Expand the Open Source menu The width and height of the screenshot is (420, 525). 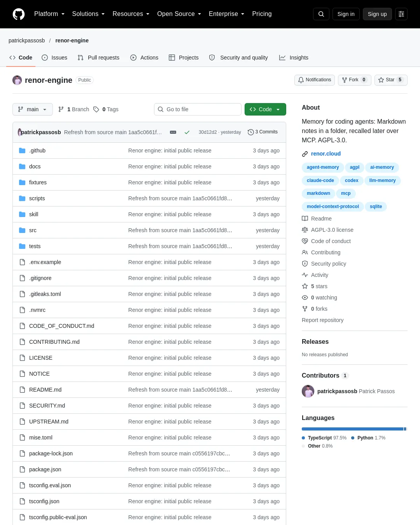click(179, 14)
